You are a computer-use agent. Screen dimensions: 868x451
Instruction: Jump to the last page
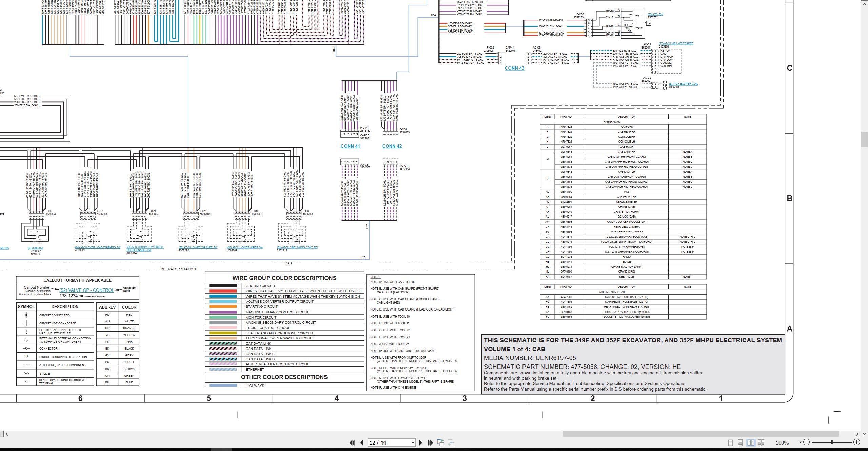click(x=431, y=443)
